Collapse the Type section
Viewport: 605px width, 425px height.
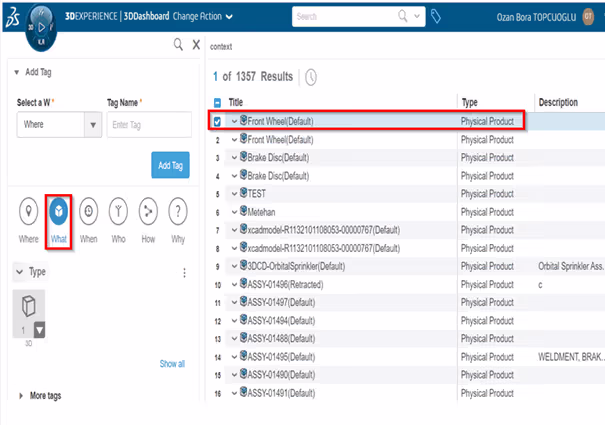coord(20,272)
